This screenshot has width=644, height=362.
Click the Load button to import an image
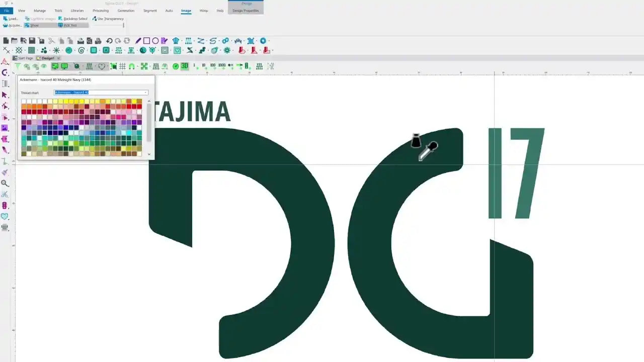(12, 19)
